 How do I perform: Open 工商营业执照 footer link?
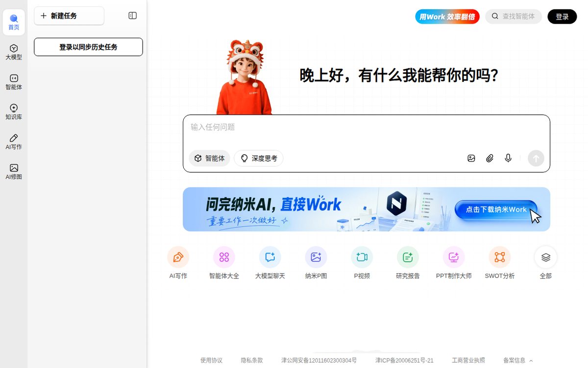[x=468, y=360]
